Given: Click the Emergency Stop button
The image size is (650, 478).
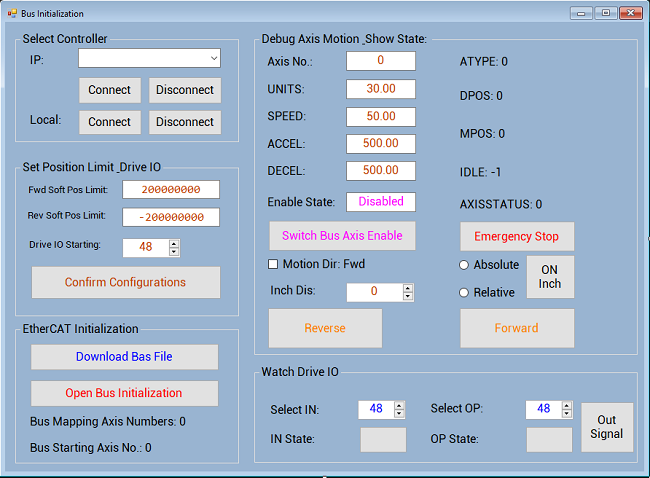Looking at the screenshot, I should [x=517, y=236].
